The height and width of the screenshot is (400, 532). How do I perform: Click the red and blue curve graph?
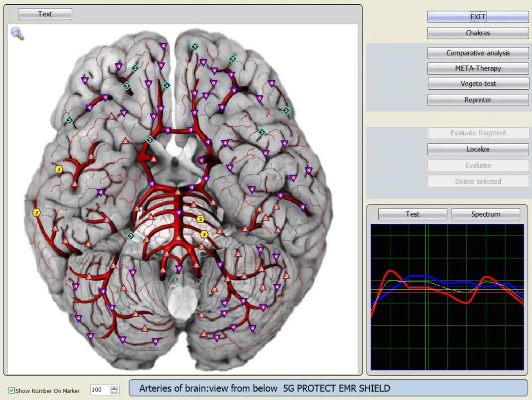coord(447,297)
